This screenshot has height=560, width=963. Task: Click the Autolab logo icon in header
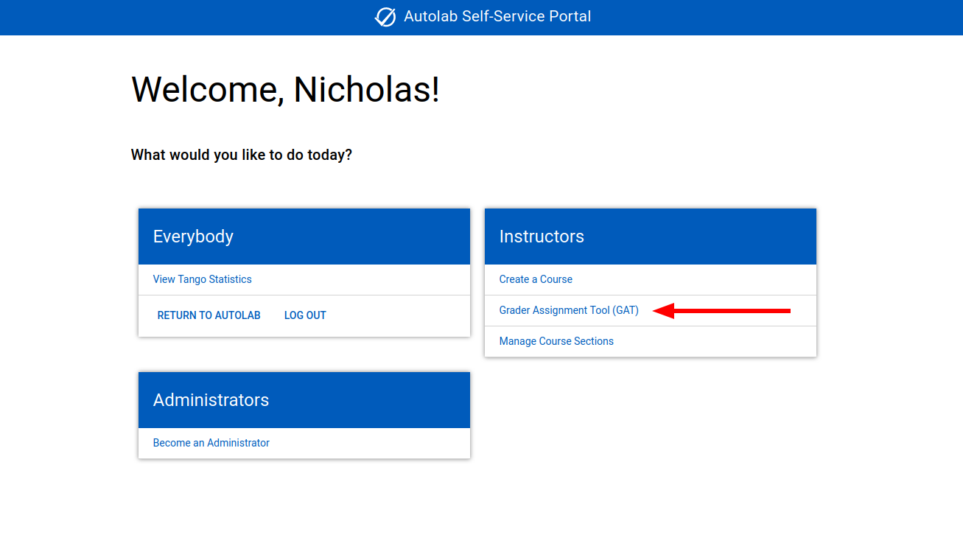(385, 17)
